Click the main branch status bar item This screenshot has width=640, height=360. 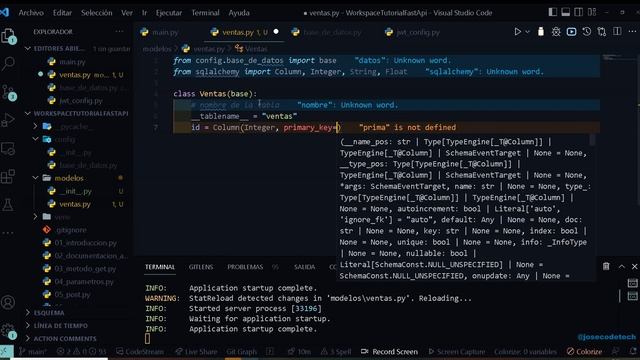point(33,351)
